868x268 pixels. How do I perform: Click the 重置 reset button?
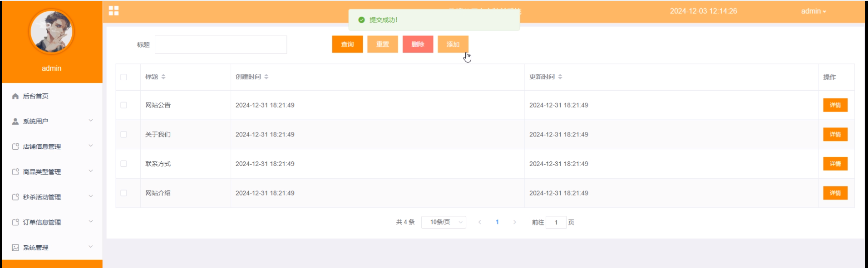point(383,44)
